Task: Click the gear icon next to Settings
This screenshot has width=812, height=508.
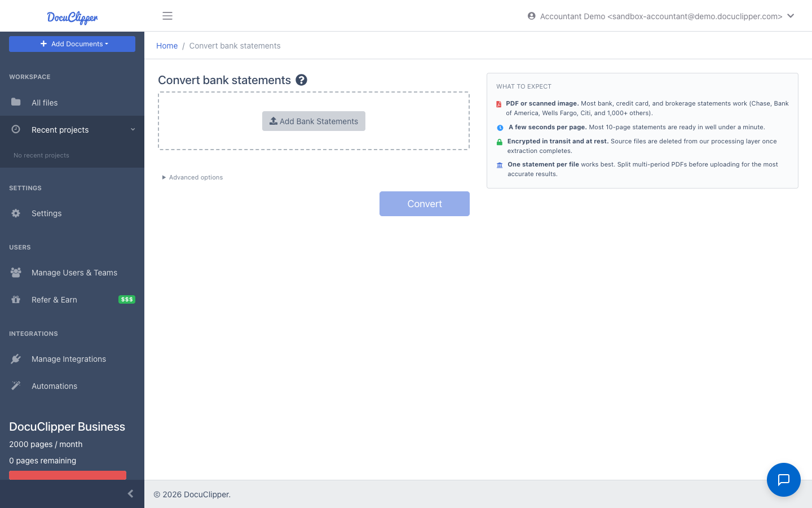Action: click(16, 213)
